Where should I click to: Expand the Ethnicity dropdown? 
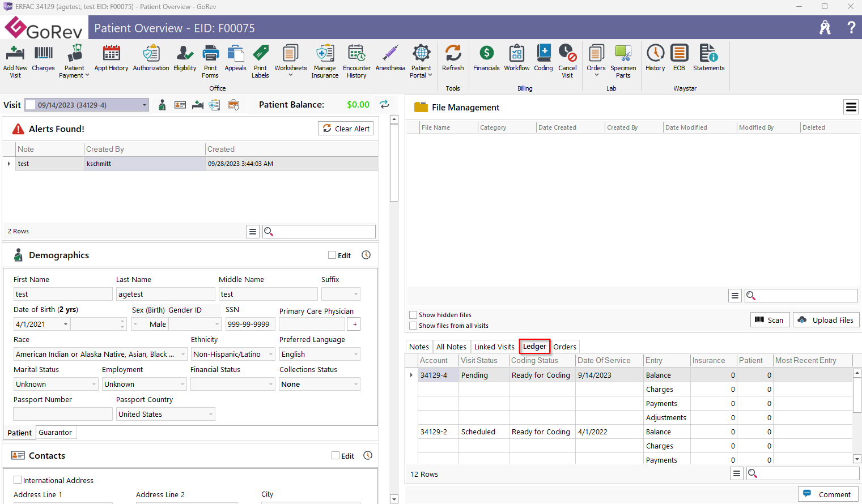pyautogui.click(x=271, y=354)
